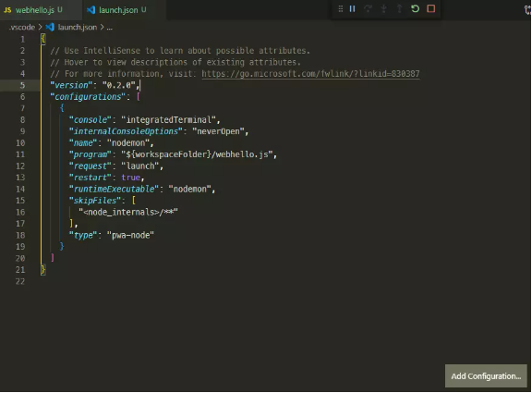Click the Step Out debug icon
Screen dimensions: 532x393
(399, 9)
